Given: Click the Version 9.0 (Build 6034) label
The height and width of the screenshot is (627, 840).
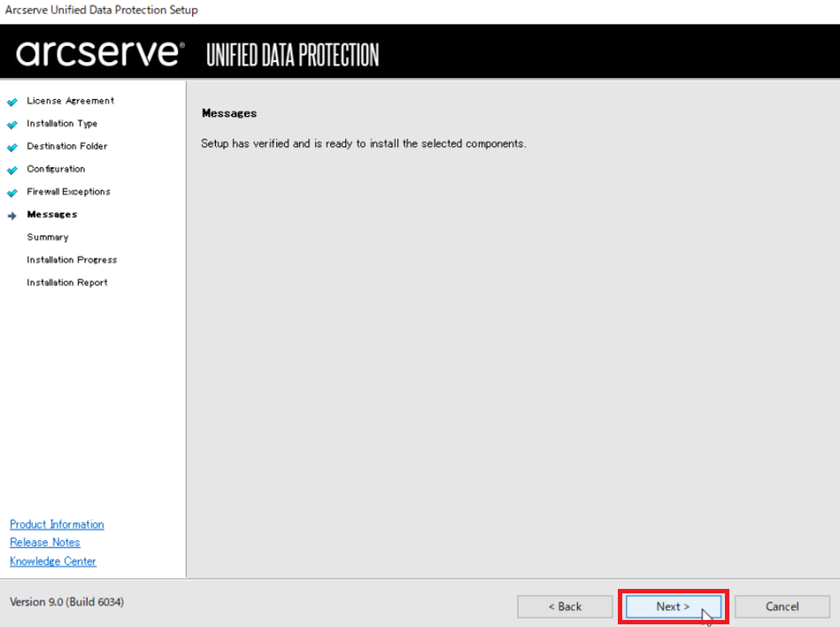Looking at the screenshot, I should pyautogui.click(x=67, y=602).
